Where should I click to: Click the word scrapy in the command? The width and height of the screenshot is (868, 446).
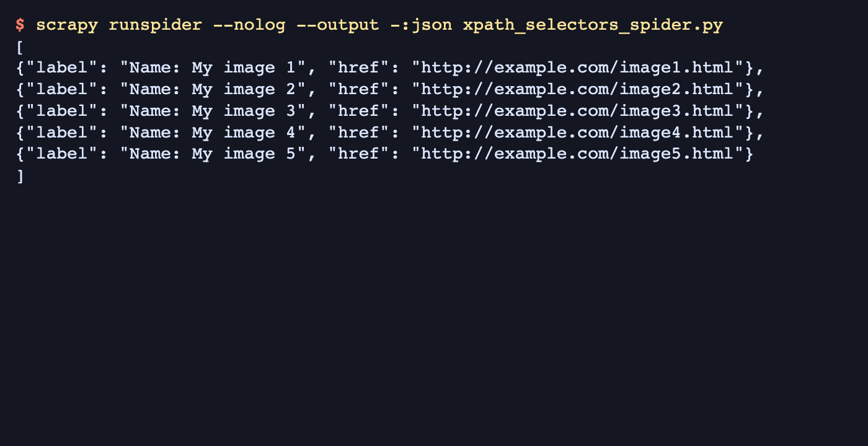tap(67, 25)
